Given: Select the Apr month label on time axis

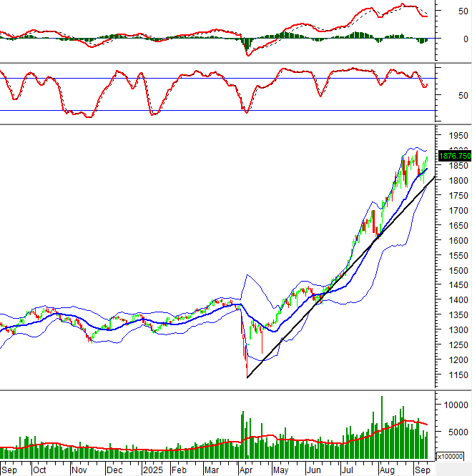Looking at the screenshot, I should pyautogui.click(x=246, y=470).
